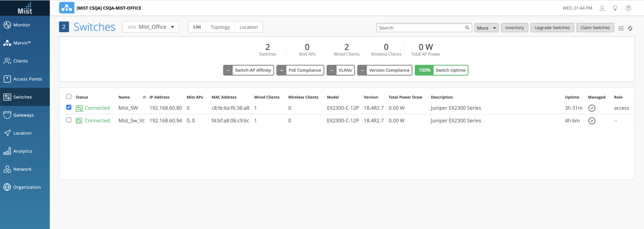Open the More dropdown menu
Viewport: 644px width, 229px height.
pos(486,28)
